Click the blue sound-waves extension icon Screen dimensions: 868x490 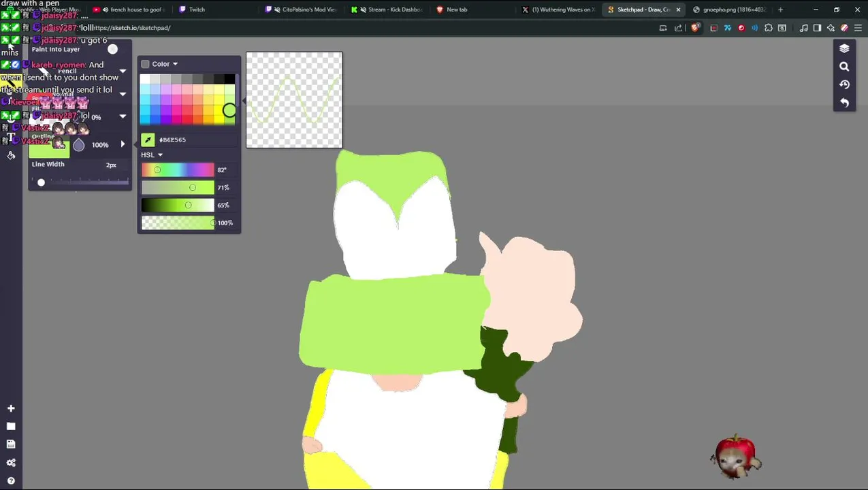pyautogui.click(x=755, y=28)
